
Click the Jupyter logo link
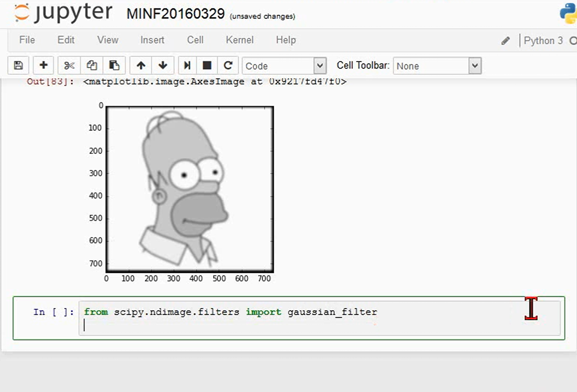63,13
